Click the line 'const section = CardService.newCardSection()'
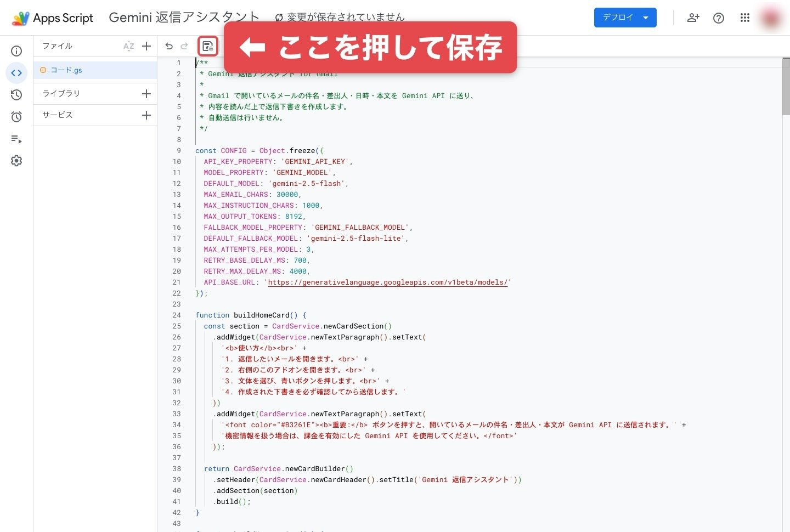This screenshot has height=532, width=790. coord(298,326)
